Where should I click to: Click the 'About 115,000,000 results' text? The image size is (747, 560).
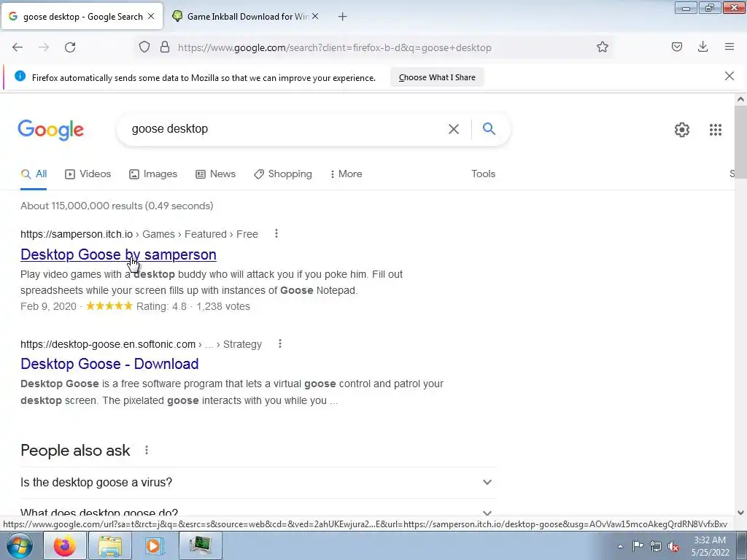coord(117,206)
